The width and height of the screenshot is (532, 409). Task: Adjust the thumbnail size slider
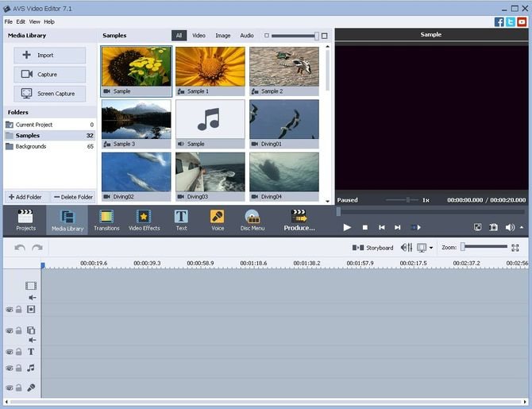click(x=295, y=36)
